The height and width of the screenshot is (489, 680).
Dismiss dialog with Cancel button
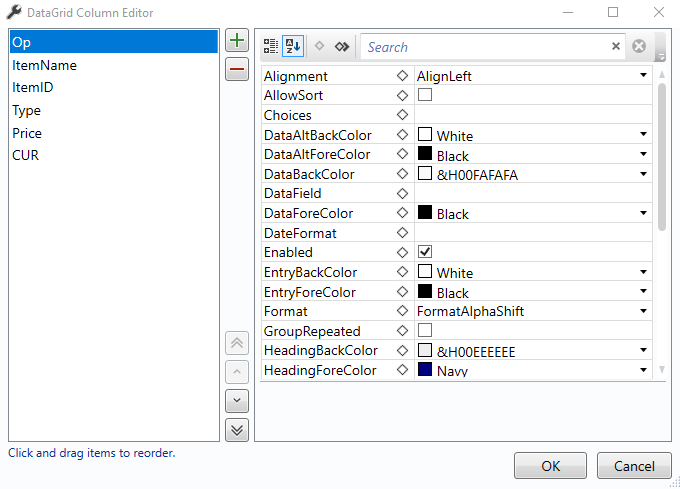click(x=634, y=466)
